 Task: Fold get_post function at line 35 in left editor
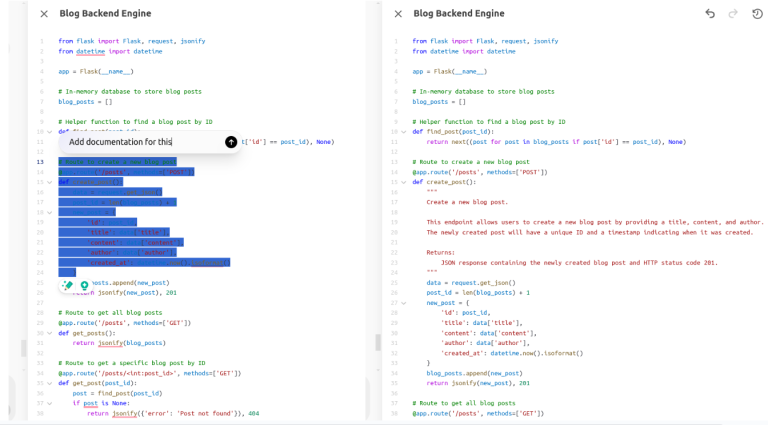(x=50, y=383)
